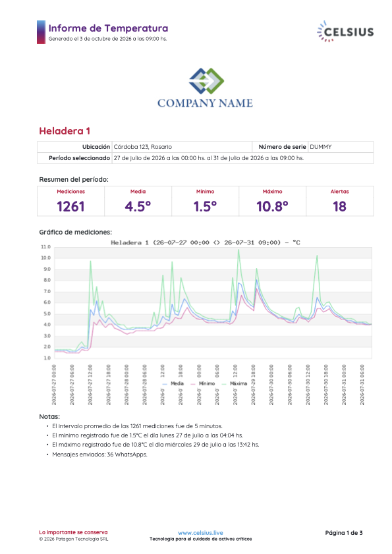The image size is (392, 554).
Task: Click 'Lo importante se conserva' footer slogan
Action: click(x=73, y=532)
